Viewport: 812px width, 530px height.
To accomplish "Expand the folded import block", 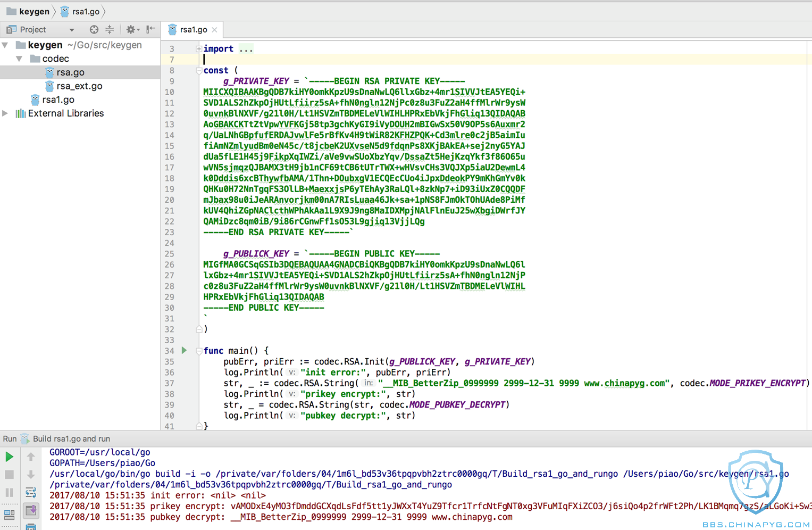I will click(x=199, y=49).
